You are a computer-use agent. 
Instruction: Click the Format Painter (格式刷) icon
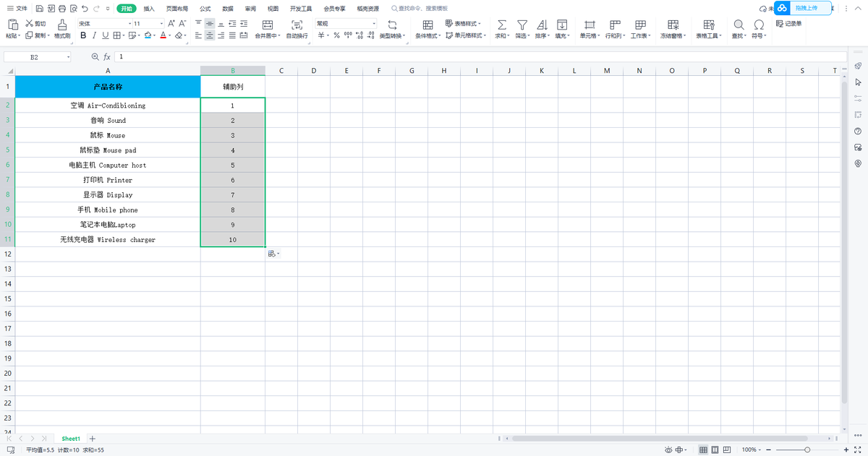click(x=62, y=24)
